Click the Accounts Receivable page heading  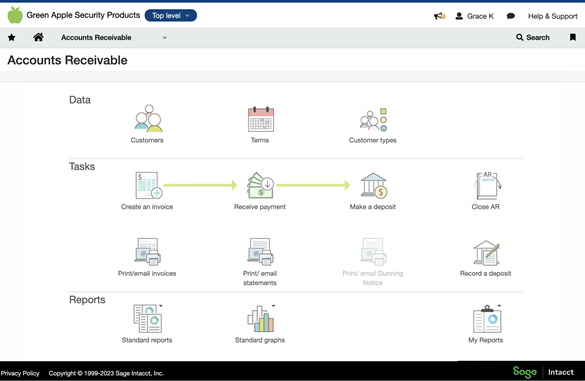tap(68, 60)
